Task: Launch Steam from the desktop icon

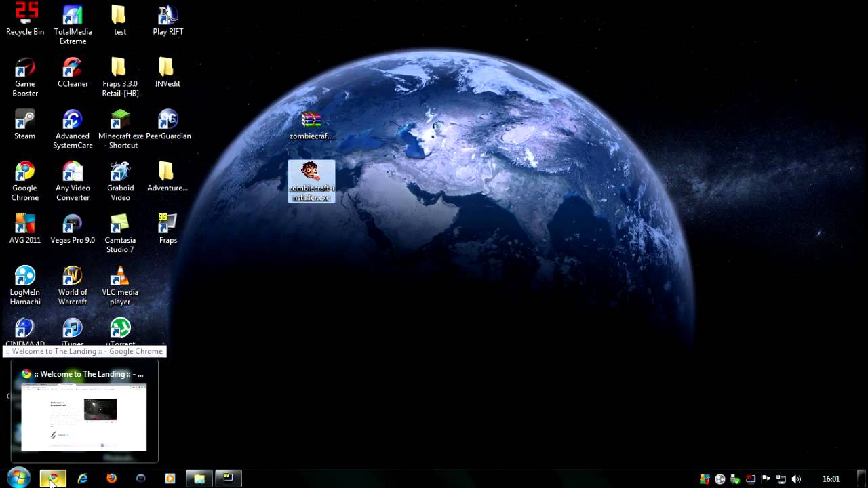Action: (25, 125)
